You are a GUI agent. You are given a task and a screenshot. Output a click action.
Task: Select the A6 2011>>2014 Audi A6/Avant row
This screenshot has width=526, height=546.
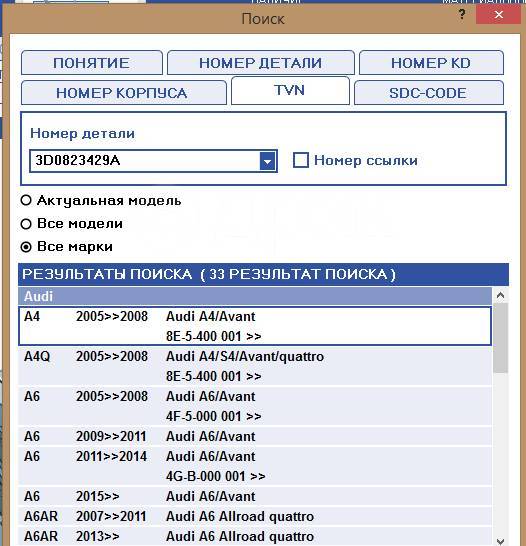(x=255, y=466)
